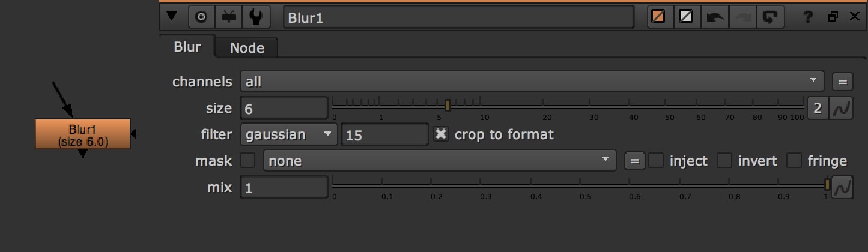Click the white diagonal-split color icon

pyautogui.click(x=685, y=17)
